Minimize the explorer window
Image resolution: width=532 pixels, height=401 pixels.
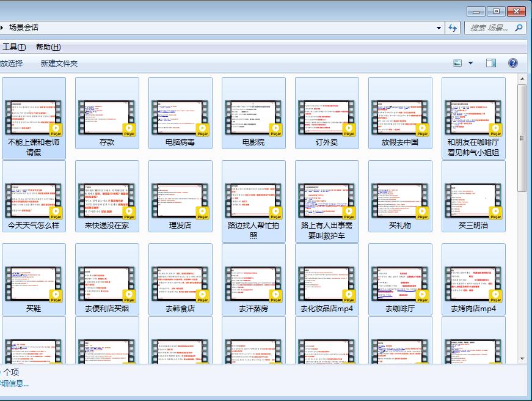click(476, 12)
